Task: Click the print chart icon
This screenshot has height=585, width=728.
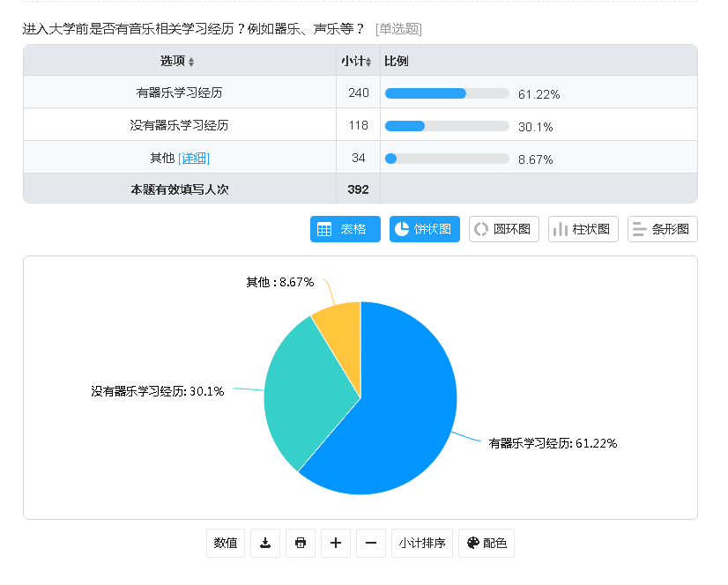Action: click(300, 544)
